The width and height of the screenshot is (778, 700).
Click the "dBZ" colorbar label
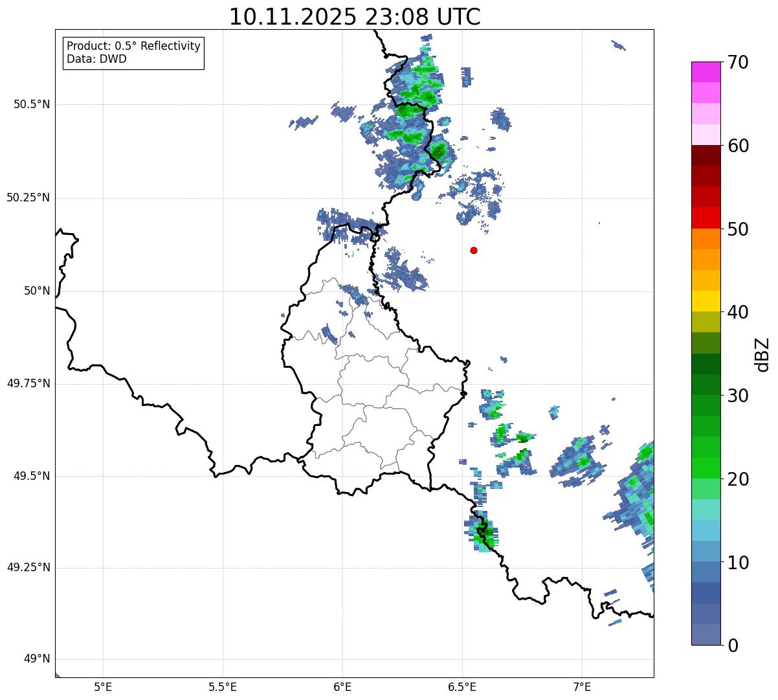point(762,354)
